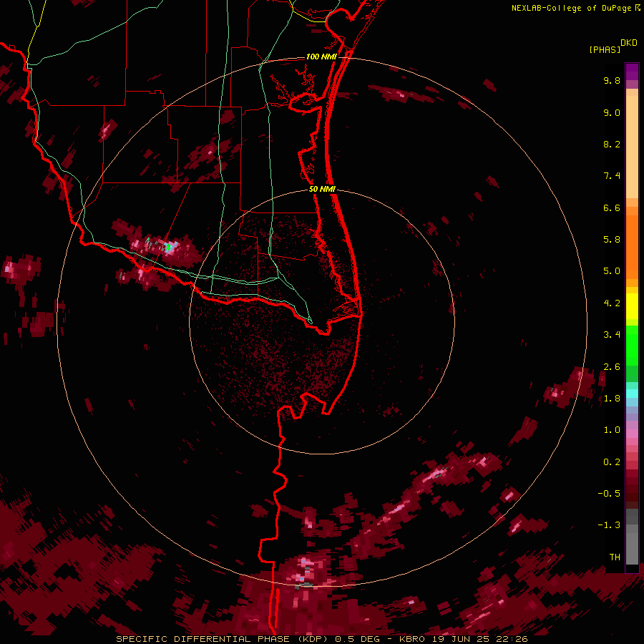Click the [PHAS] units label

[x=605, y=49]
